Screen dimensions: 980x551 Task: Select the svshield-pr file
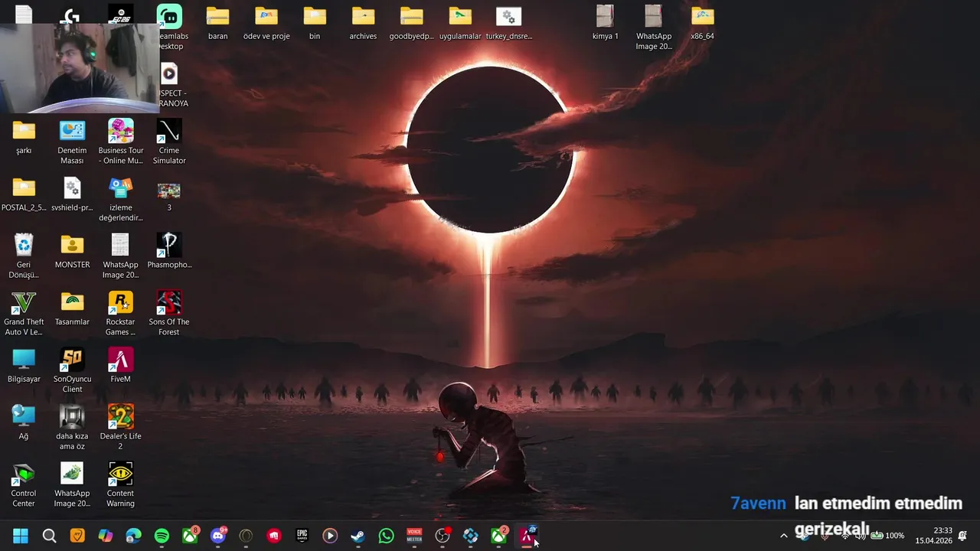pyautogui.click(x=72, y=194)
